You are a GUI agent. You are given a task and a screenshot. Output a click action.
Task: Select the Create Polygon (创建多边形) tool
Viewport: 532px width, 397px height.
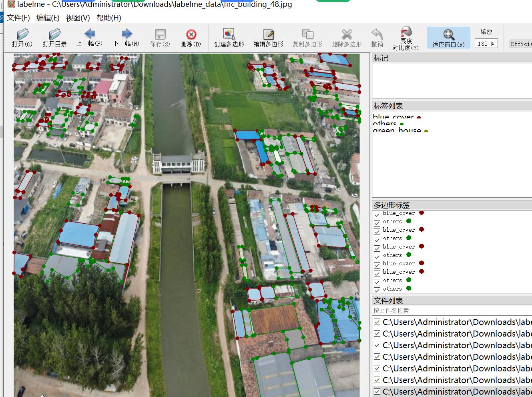229,38
